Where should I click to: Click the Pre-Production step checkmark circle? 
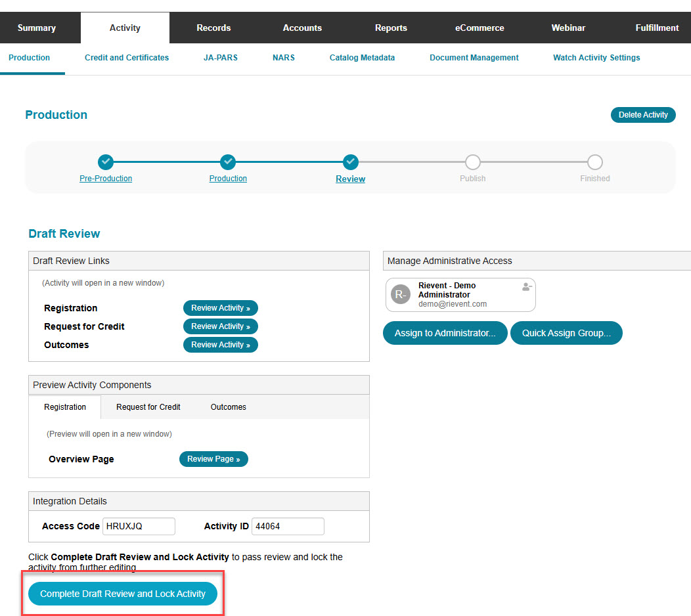106,162
